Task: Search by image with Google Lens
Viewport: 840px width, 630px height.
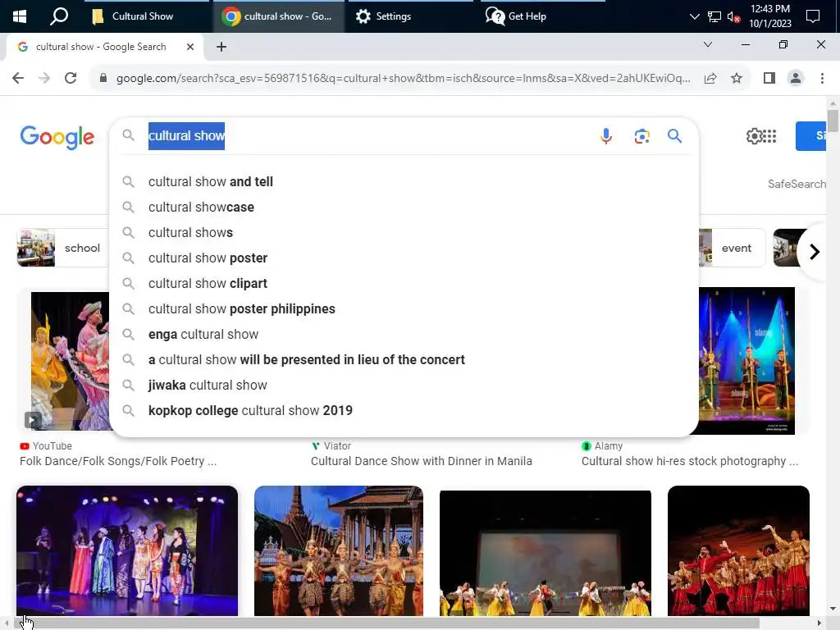Action: [641, 136]
